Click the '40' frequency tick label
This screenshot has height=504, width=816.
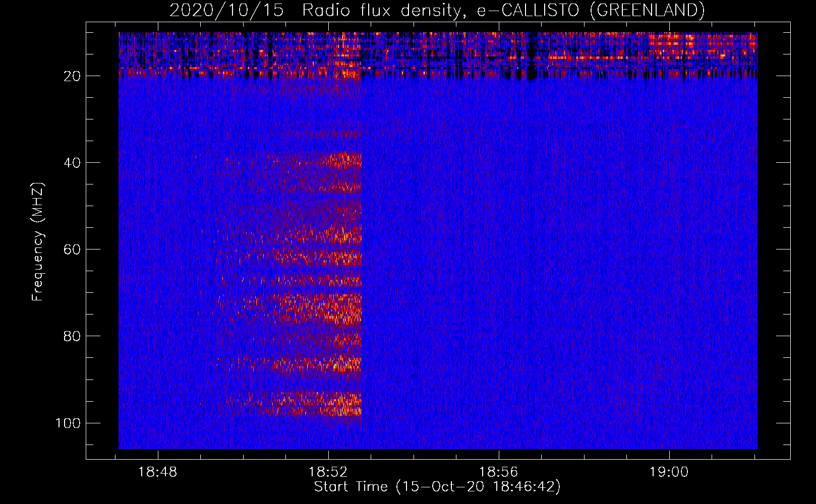coord(72,163)
